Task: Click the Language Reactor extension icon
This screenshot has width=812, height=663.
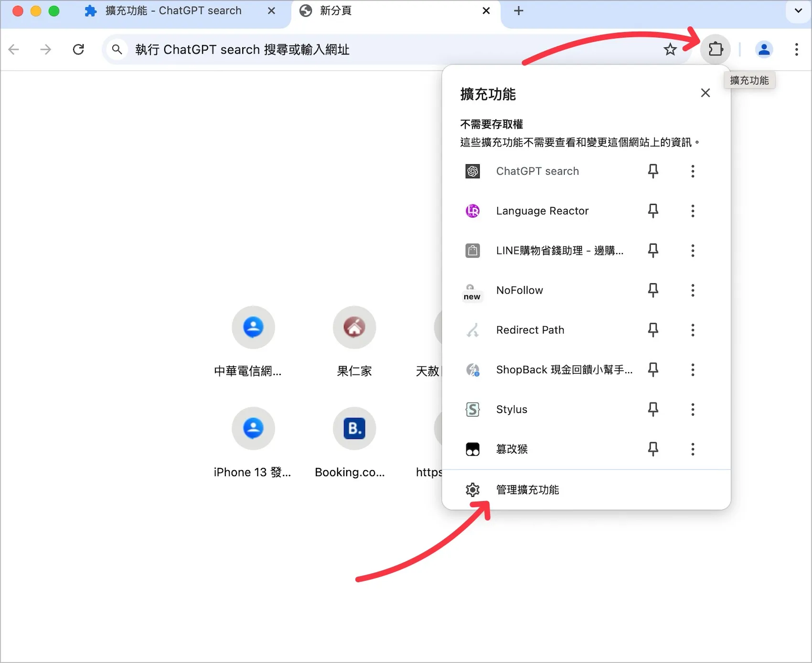Action: [473, 211]
